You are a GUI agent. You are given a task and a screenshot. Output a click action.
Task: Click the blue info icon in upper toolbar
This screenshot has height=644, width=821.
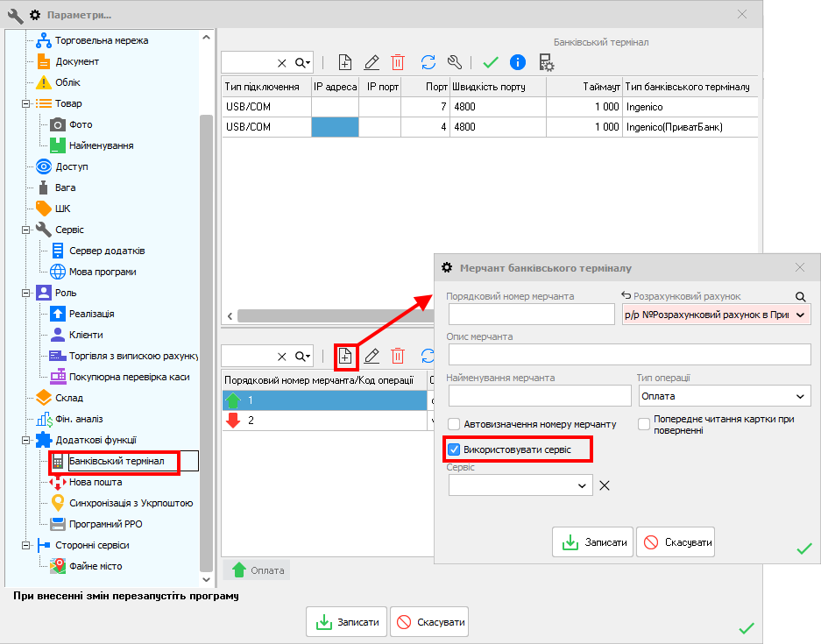[517, 62]
